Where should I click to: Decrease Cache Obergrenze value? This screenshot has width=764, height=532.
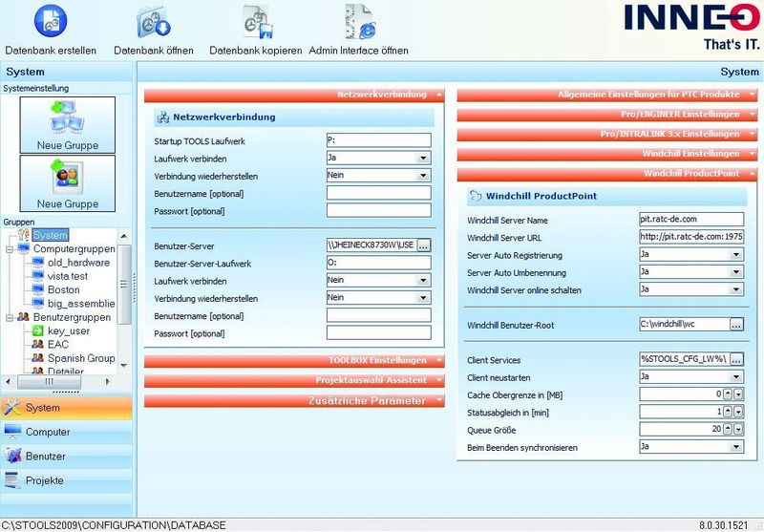point(738,394)
